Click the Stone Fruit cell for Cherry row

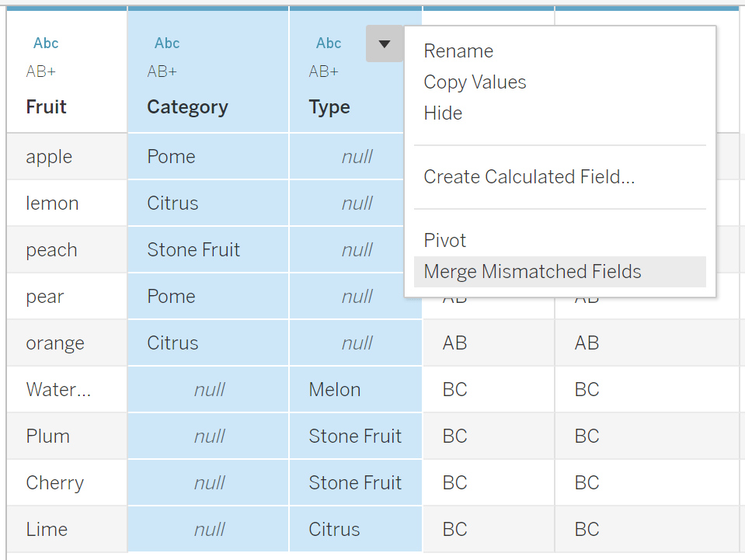(355, 482)
